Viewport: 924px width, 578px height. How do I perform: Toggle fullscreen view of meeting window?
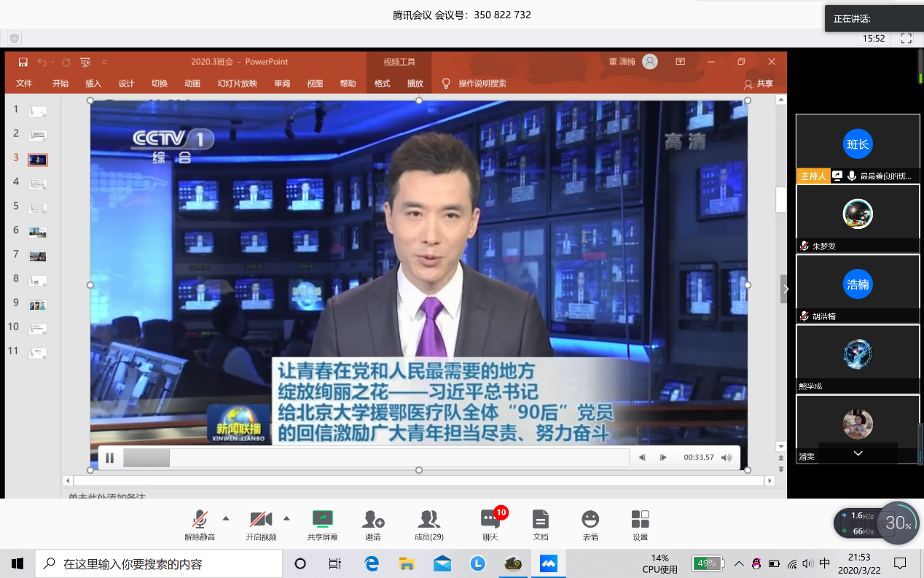(907, 38)
